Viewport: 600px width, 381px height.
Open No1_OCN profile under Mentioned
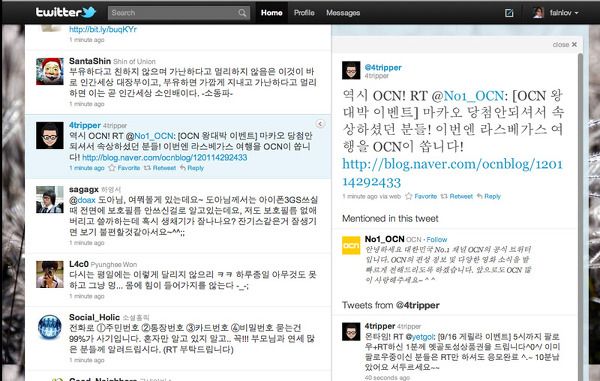click(385, 239)
